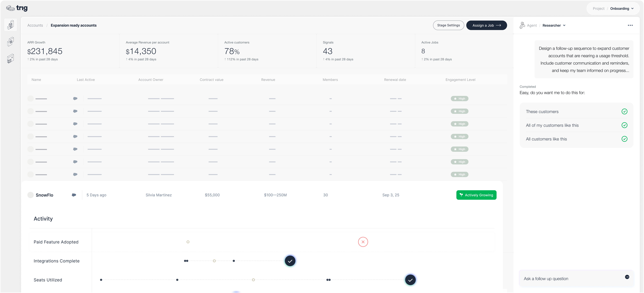The height and width of the screenshot is (293, 644).
Task: Go to Accounts breadcrumb
Action: point(35,25)
